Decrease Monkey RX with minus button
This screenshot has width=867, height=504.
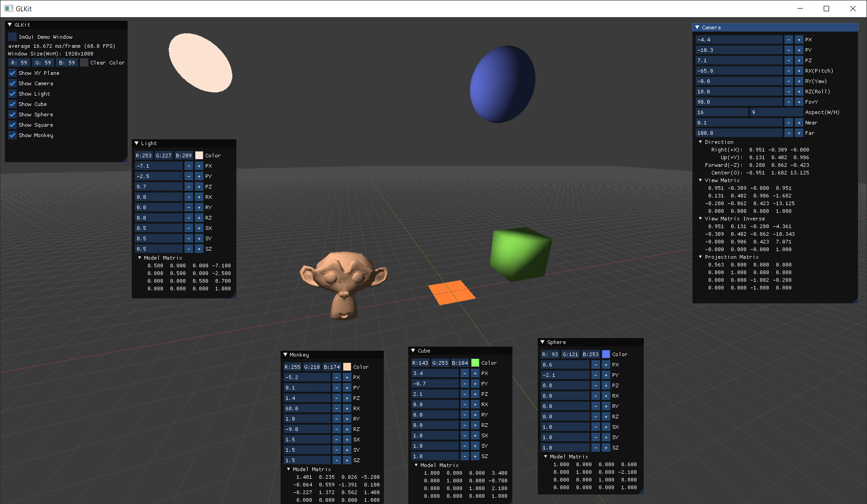point(337,408)
